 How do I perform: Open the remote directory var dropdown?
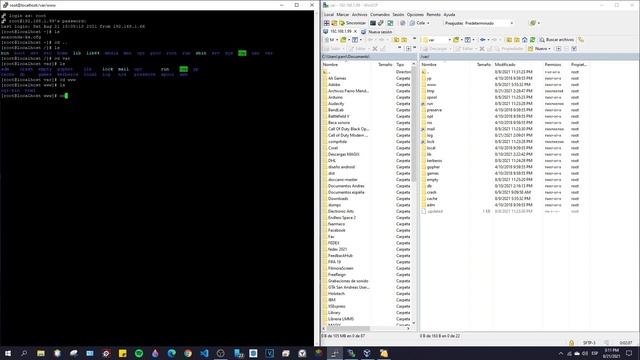(436, 40)
